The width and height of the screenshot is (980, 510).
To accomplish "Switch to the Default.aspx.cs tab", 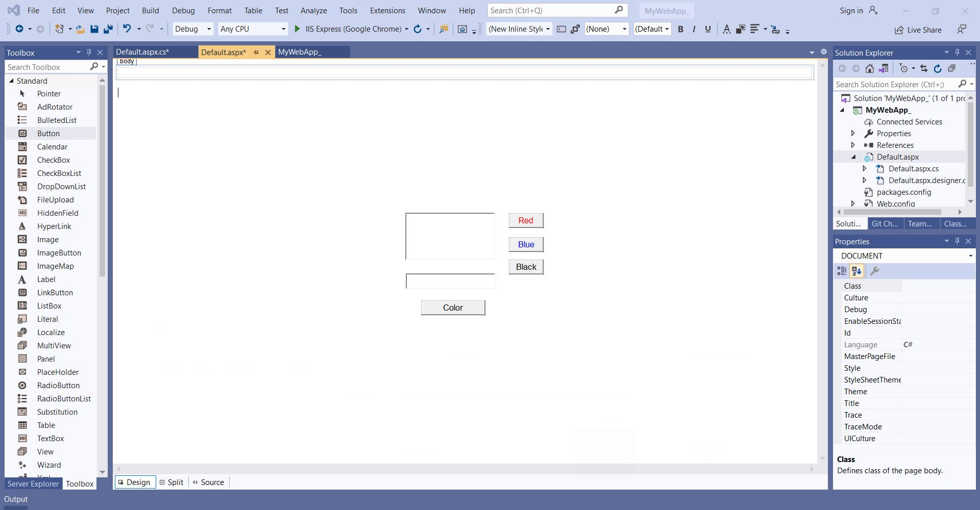I will click(142, 52).
